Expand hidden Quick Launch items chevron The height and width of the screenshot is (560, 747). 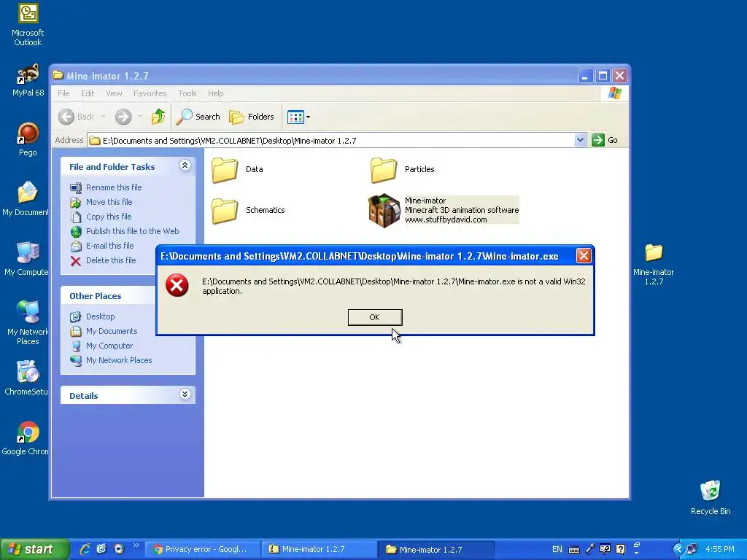(x=136, y=545)
